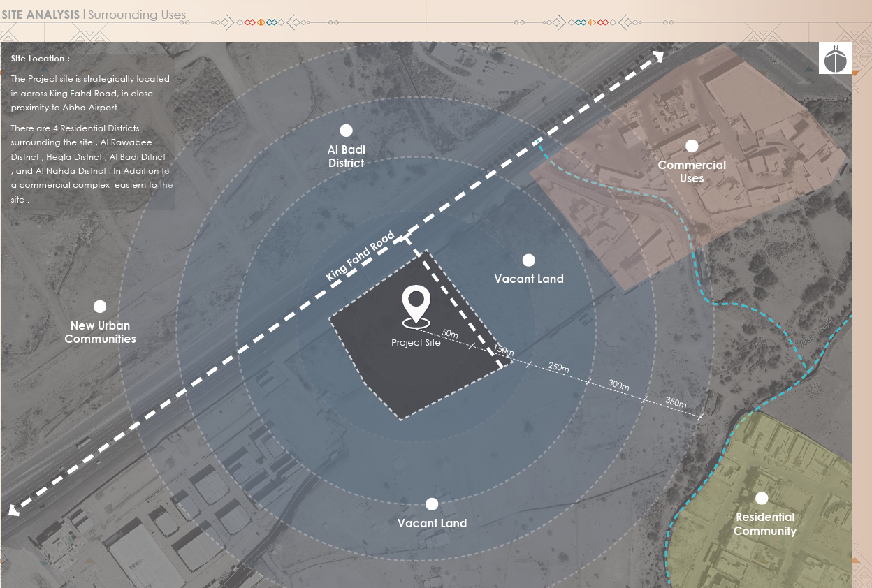Click the Residential Community dot marker
872x588 pixels.
point(762,499)
